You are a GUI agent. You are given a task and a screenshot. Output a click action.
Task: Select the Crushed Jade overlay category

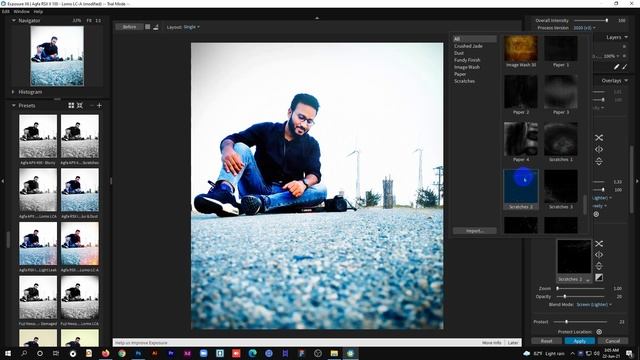coord(468,46)
